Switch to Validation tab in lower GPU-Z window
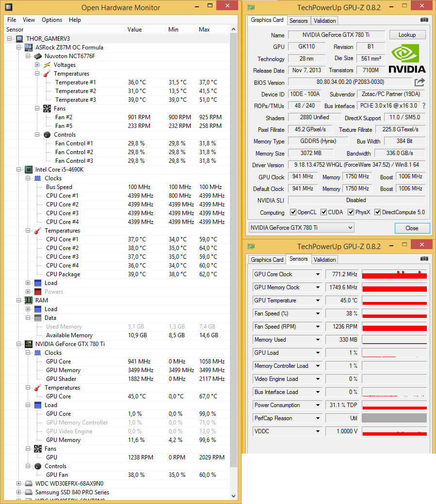Image resolution: width=436 pixels, height=504 pixels. (x=324, y=260)
